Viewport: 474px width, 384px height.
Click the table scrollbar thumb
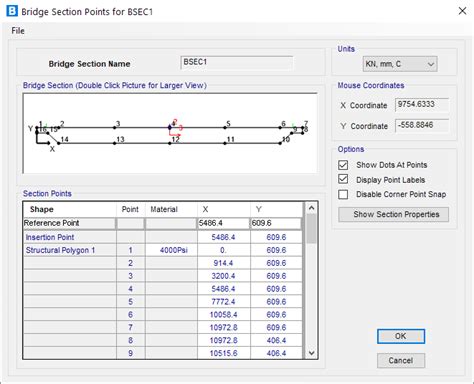click(x=311, y=229)
